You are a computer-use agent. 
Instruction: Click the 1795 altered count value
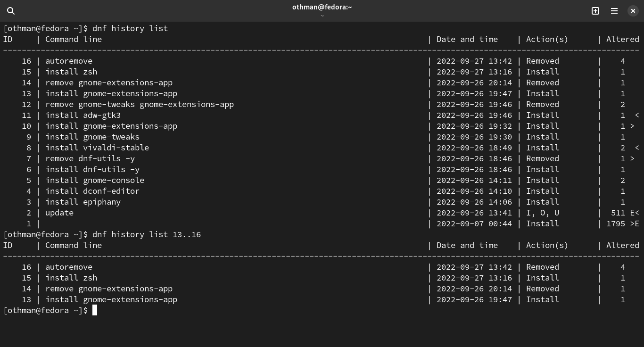click(x=615, y=223)
